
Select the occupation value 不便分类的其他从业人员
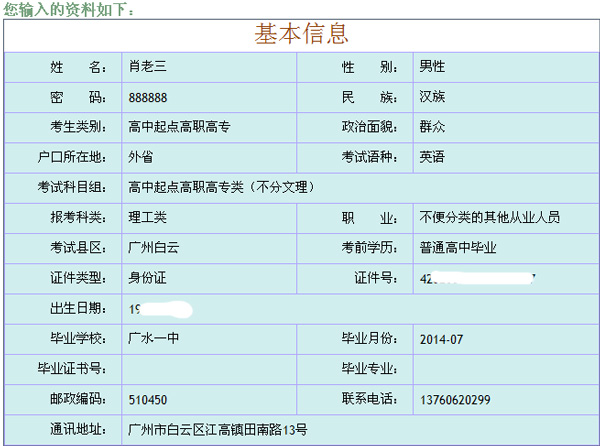pos(490,217)
